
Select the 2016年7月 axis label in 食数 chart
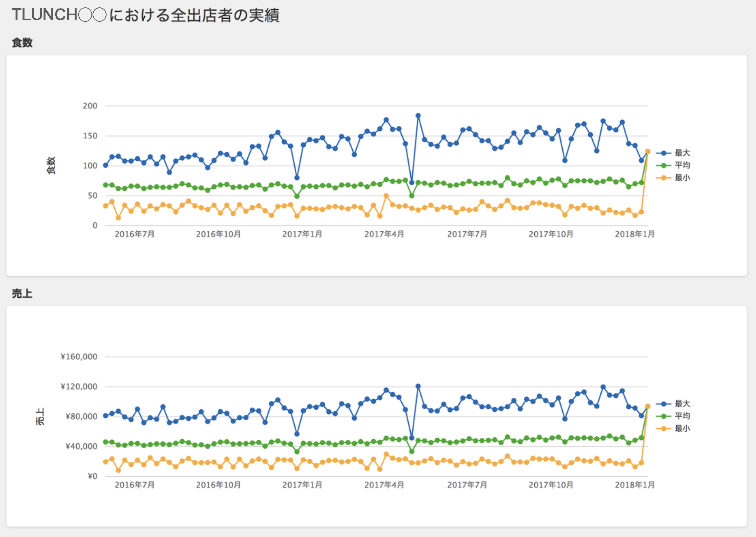pos(135,234)
